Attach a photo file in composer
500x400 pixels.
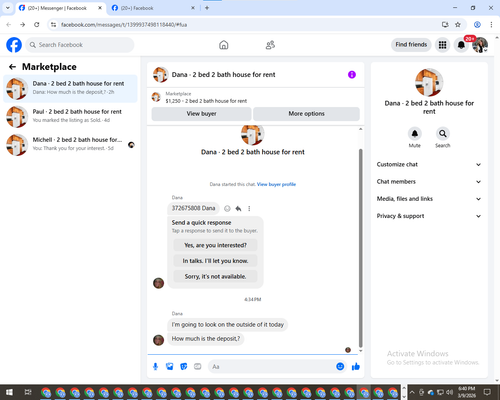[170, 367]
